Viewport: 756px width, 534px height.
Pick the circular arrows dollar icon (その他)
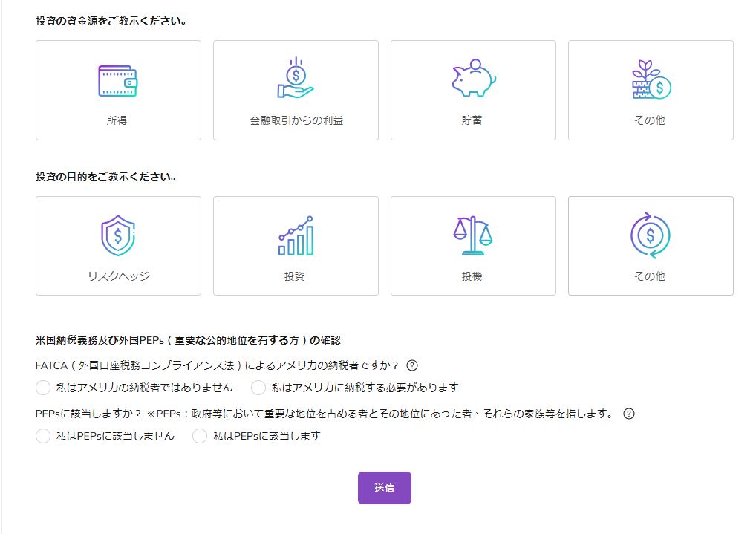coord(651,236)
